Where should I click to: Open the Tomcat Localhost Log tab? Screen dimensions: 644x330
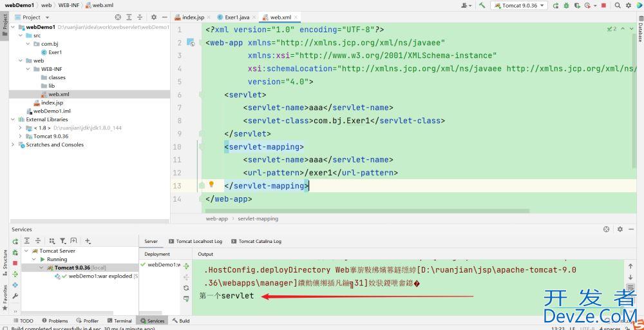(x=196, y=241)
